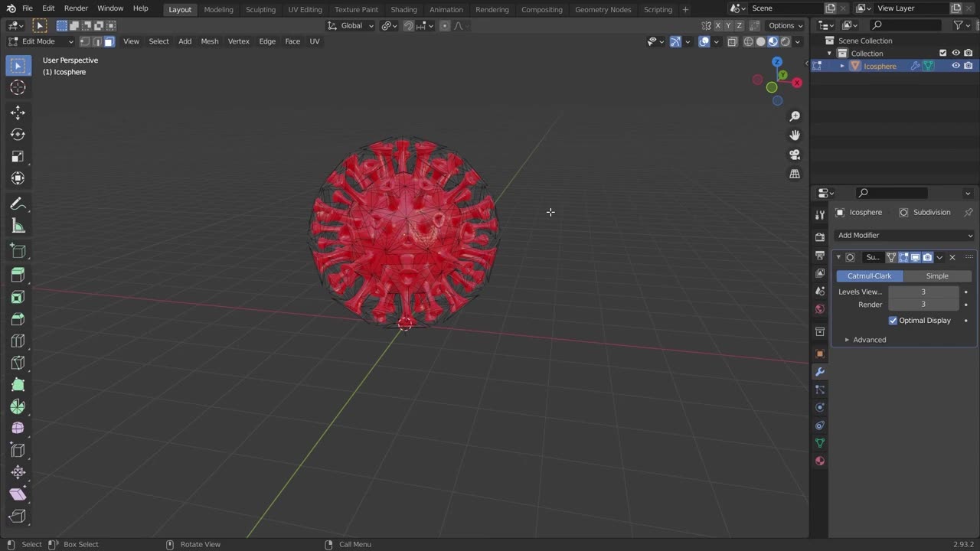Viewport: 980px width, 551px height.
Task: Open the Global transform orientation dropdown
Action: pyautogui.click(x=351, y=25)
